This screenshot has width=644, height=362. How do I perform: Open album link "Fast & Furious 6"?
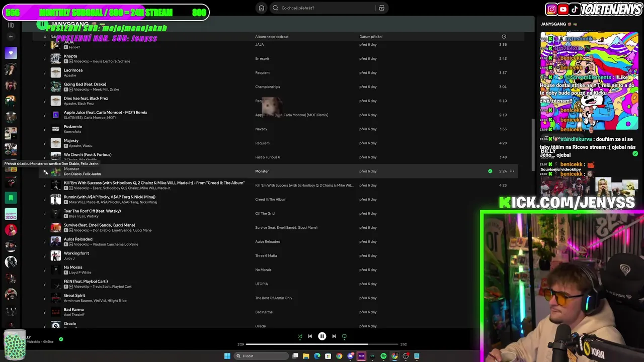tap(268, 157)
